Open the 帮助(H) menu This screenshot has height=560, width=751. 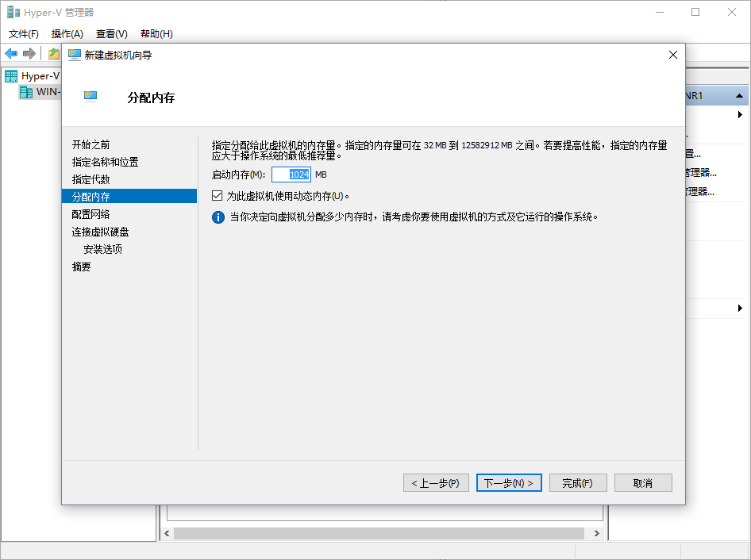[156, 34]
